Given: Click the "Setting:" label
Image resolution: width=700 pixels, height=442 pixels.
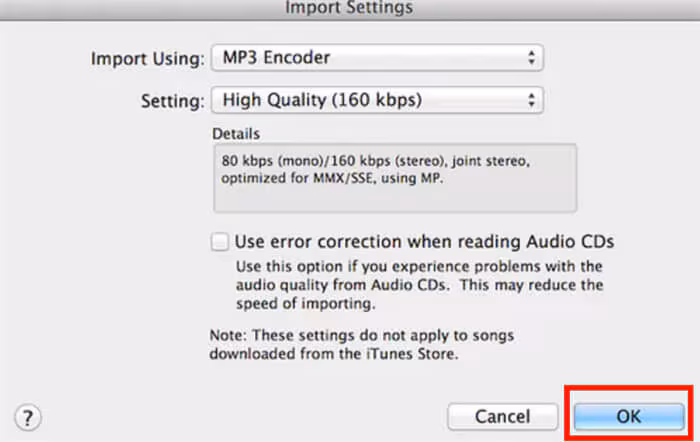Looking at the screenshot, I should [174, 100].
